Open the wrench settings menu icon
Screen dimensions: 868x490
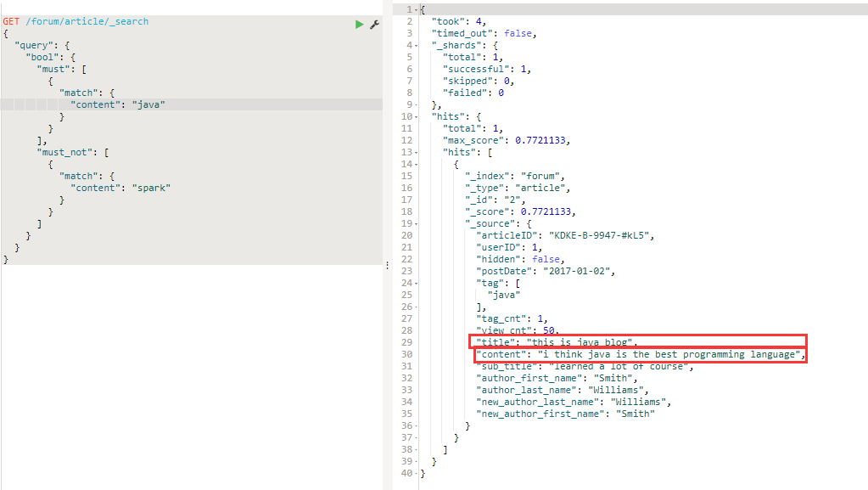375,25
